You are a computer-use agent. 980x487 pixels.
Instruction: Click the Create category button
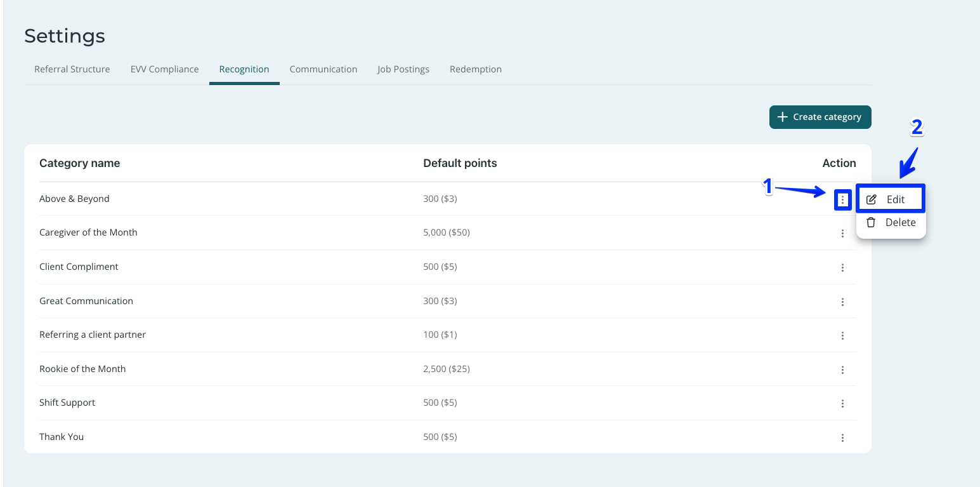[x=820, y=117]
